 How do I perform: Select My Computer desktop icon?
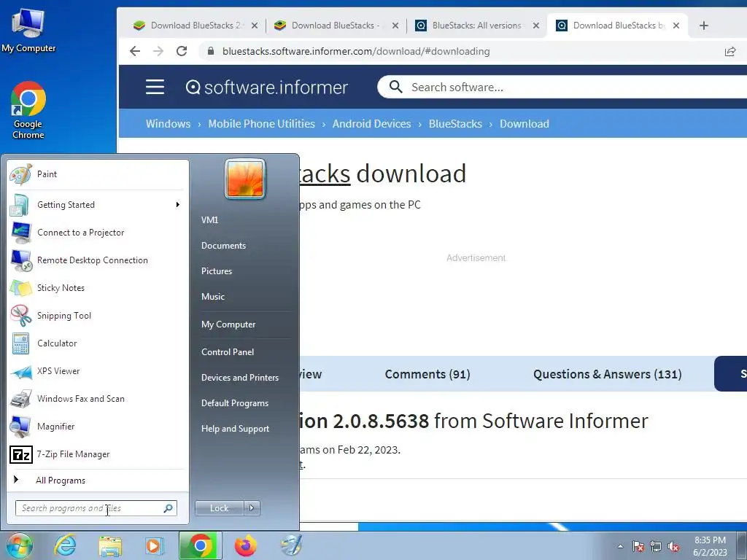pos(28,31)
